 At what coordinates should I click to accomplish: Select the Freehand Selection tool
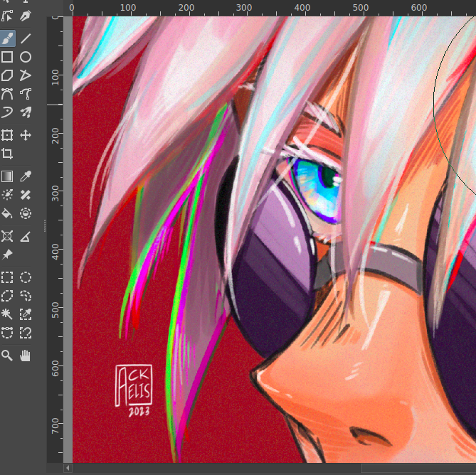[x=26, y=296]
